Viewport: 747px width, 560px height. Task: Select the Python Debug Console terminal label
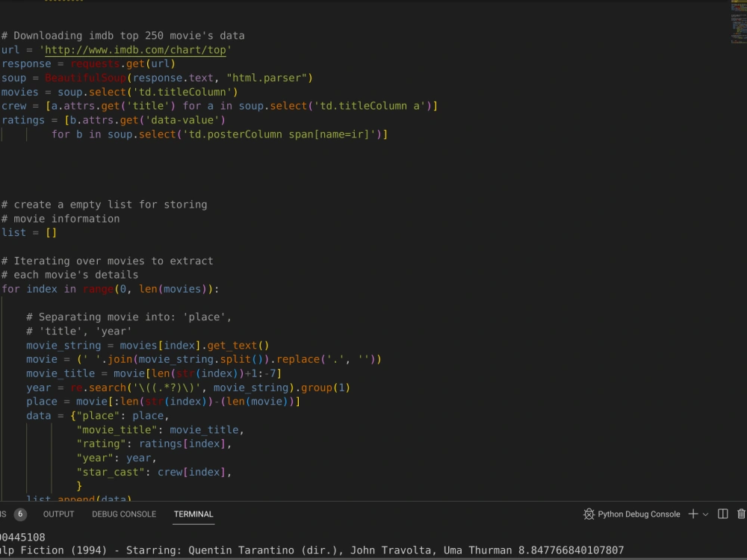click(639, 514)
